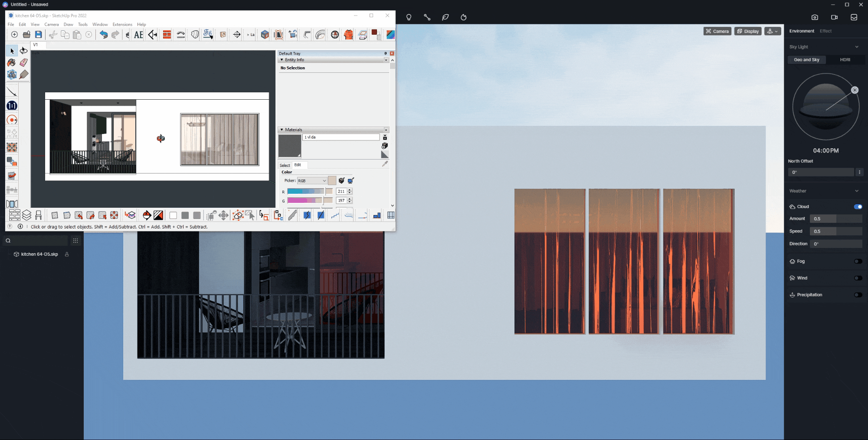This screenshot has width=868, height=440.
Task: Click the AE text tool icon
Action: point(138,35)
